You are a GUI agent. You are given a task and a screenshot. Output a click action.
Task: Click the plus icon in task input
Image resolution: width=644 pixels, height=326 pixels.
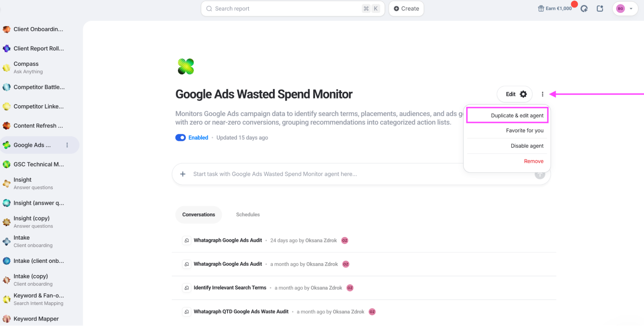(183, 174)
